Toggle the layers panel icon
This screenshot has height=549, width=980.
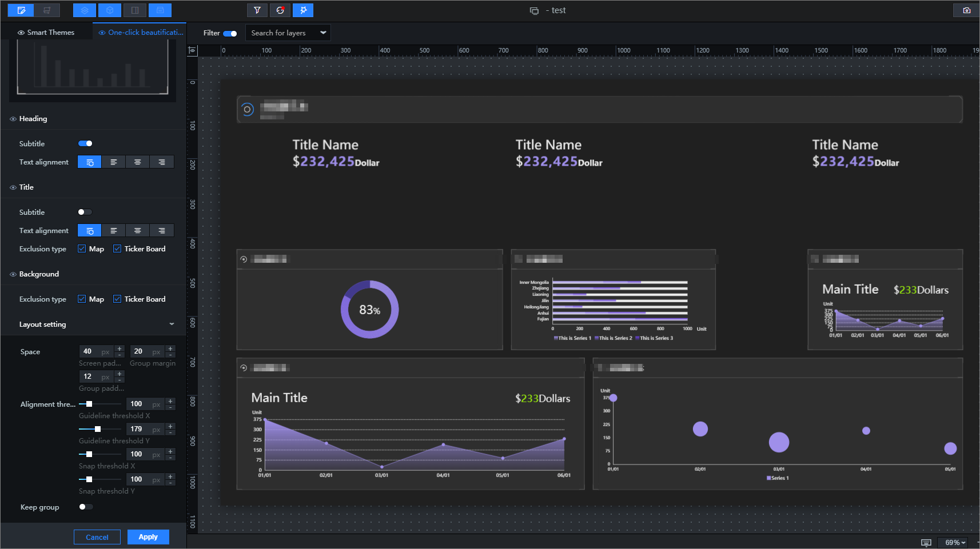[x=85, y=10]
